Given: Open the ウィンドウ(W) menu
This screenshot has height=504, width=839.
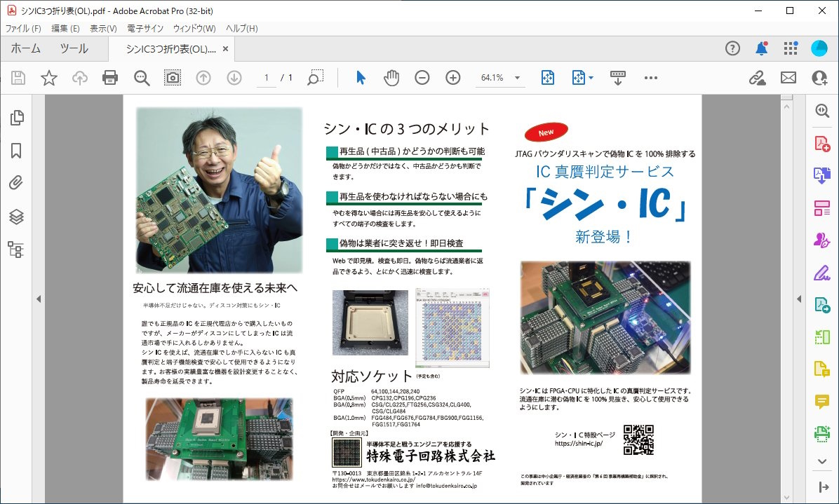Looking at the screenshot, I should pos(194,28).
